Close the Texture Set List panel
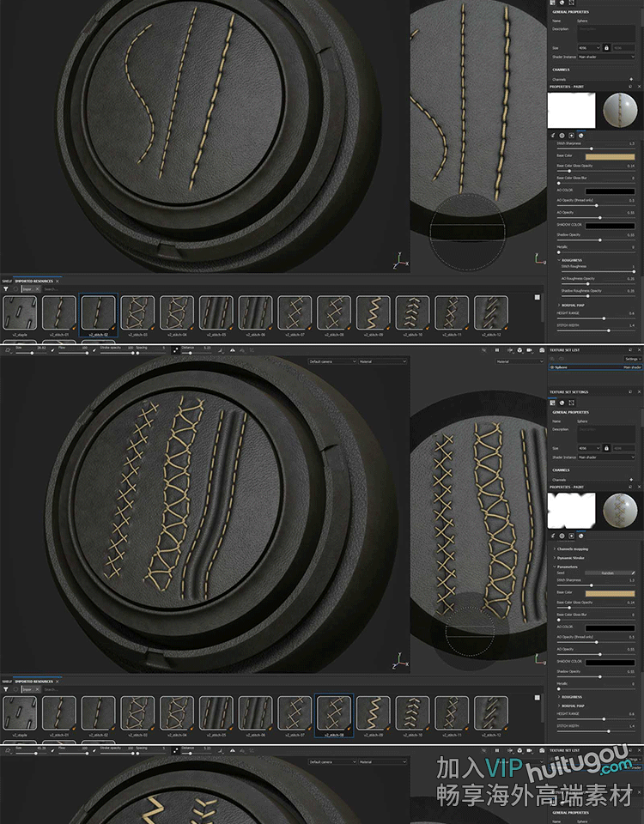Viewport: 644px width, 824px height. click(639, 350)
